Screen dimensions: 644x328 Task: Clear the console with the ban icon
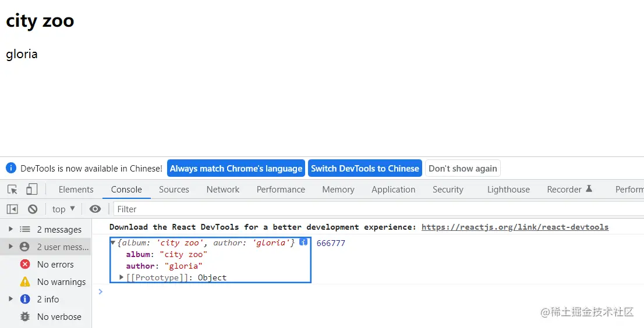pos(33,209)
